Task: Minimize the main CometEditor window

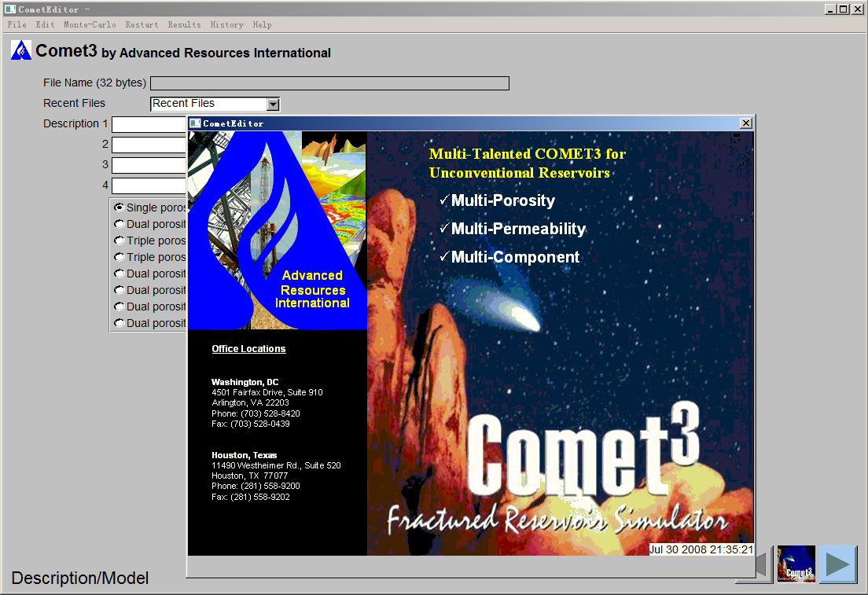Action: tap(829, 9)
